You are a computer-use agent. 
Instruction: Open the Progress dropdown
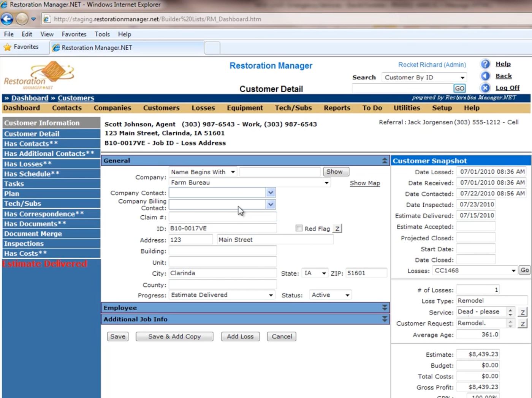[x=222, y=295]
